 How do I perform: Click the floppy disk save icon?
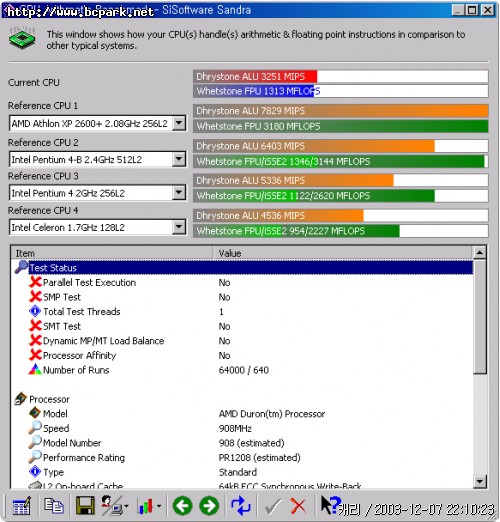[x=85, y=505]
